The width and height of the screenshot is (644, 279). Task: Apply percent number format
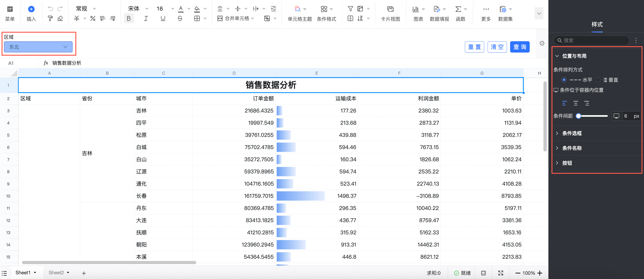[93, 18]
